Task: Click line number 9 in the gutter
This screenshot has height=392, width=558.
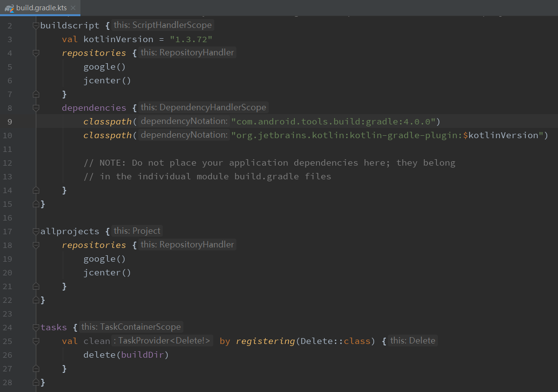Action: [9, 121]
